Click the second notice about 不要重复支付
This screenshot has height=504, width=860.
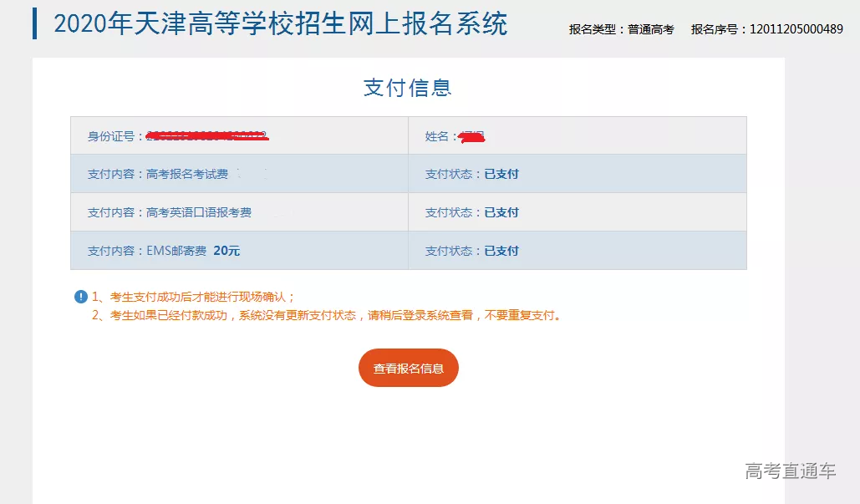pos(328,316)
